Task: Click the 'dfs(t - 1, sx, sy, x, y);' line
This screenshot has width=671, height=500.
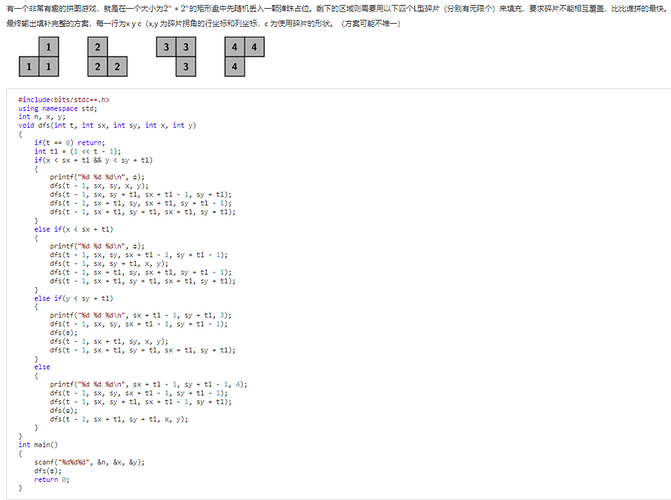Action: pos(99,186)
